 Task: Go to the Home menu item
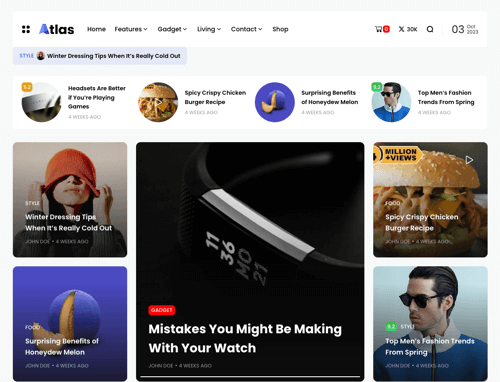[96, 29]
